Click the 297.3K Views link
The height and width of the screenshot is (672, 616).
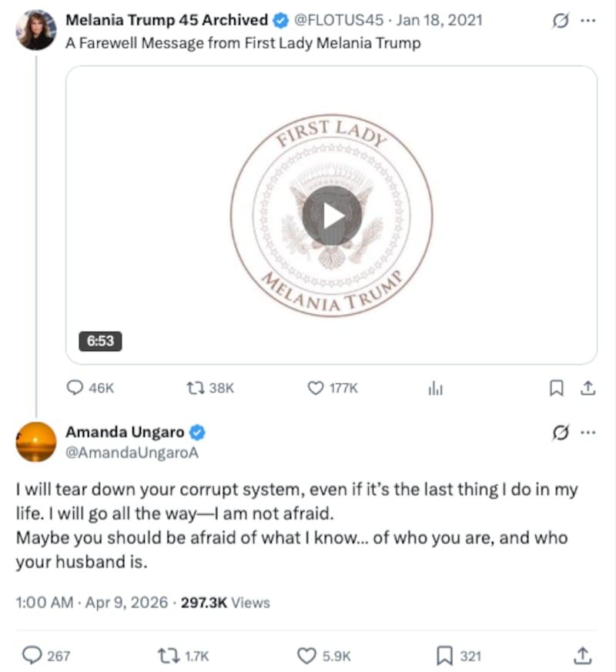pos(224,603)
